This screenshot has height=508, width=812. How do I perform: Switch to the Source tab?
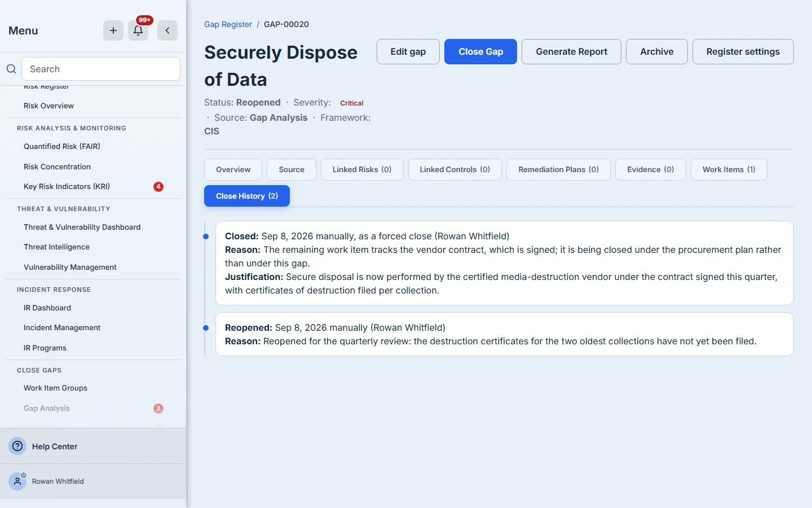pos(292,169)
